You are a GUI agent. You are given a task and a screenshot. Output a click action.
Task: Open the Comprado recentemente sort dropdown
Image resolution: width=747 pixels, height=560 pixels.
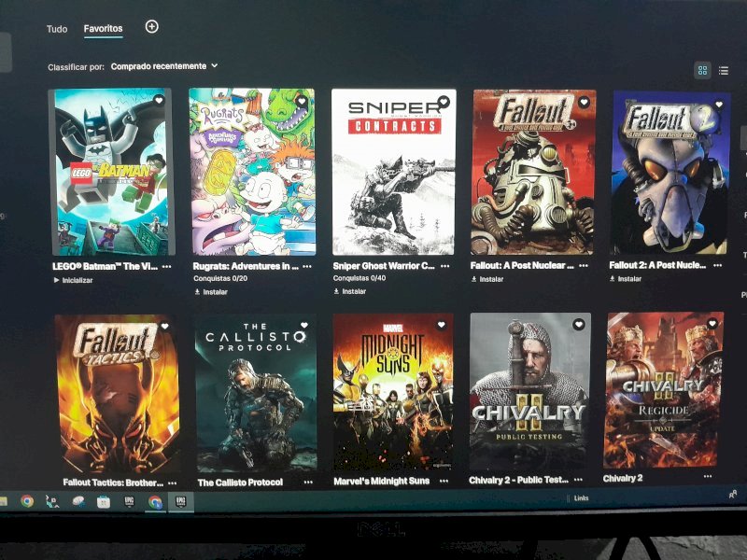click(164, 66)
